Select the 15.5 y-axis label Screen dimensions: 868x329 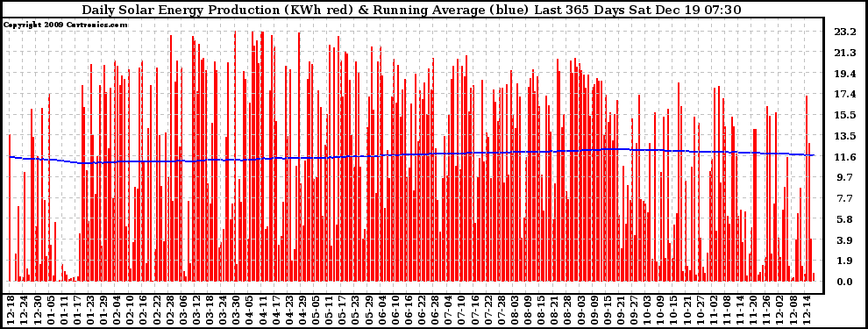point(844,115)
